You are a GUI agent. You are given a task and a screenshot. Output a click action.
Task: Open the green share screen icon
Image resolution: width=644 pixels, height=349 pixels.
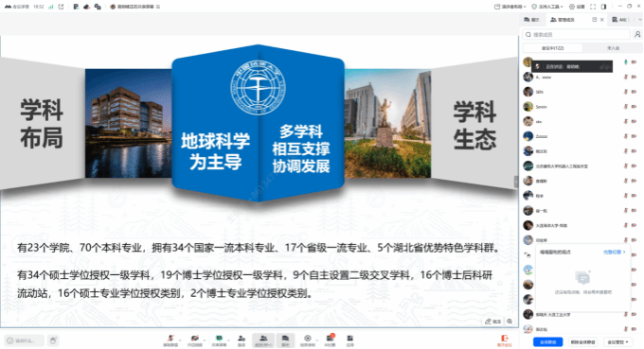tap(219, 340)
